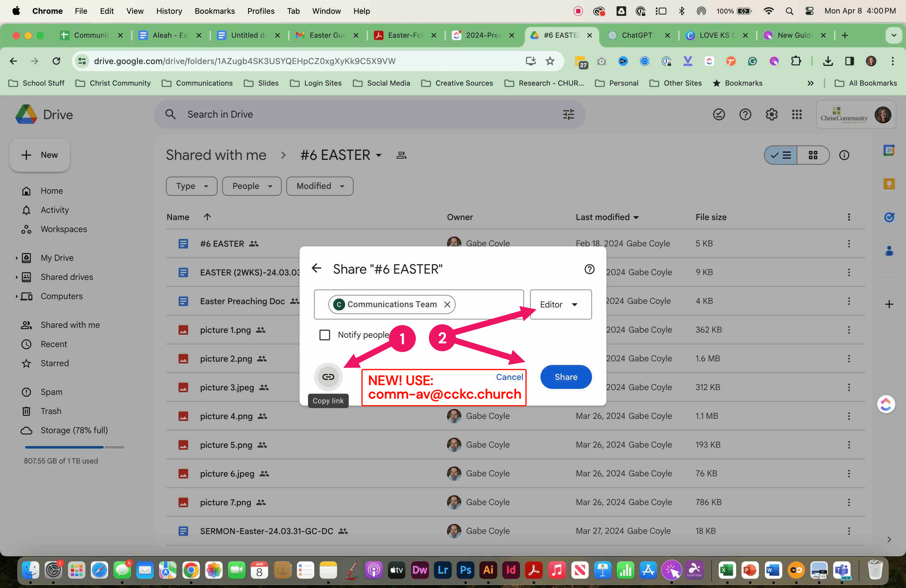This screenshot has width=906, height=588.
Task: Switch to the Easter Guide Gmail tab
Action: (x=327, y=35)
